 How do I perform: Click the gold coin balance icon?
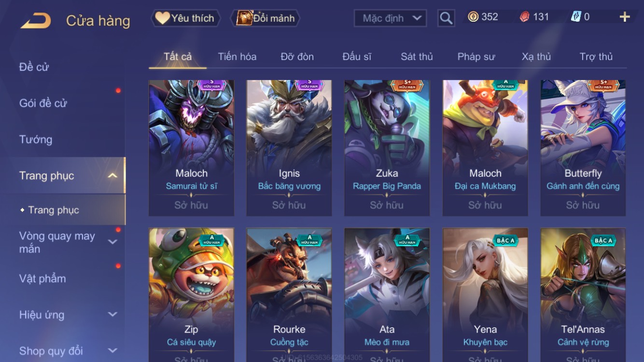pyautogui.click(x=473, y=17)
